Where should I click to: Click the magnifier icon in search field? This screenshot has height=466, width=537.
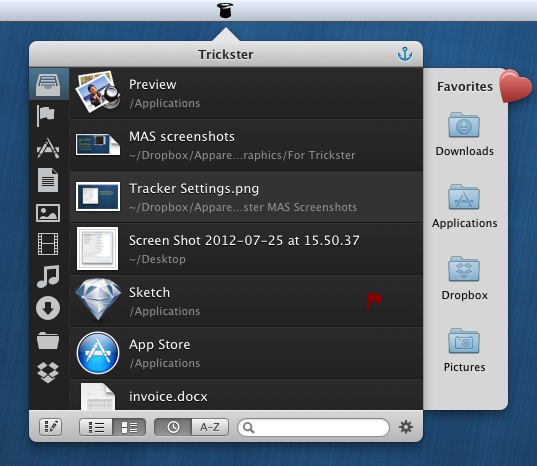(x=248, y=428)
